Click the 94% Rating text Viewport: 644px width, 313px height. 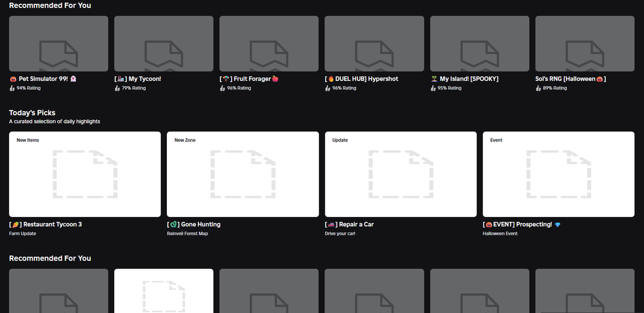28,88
